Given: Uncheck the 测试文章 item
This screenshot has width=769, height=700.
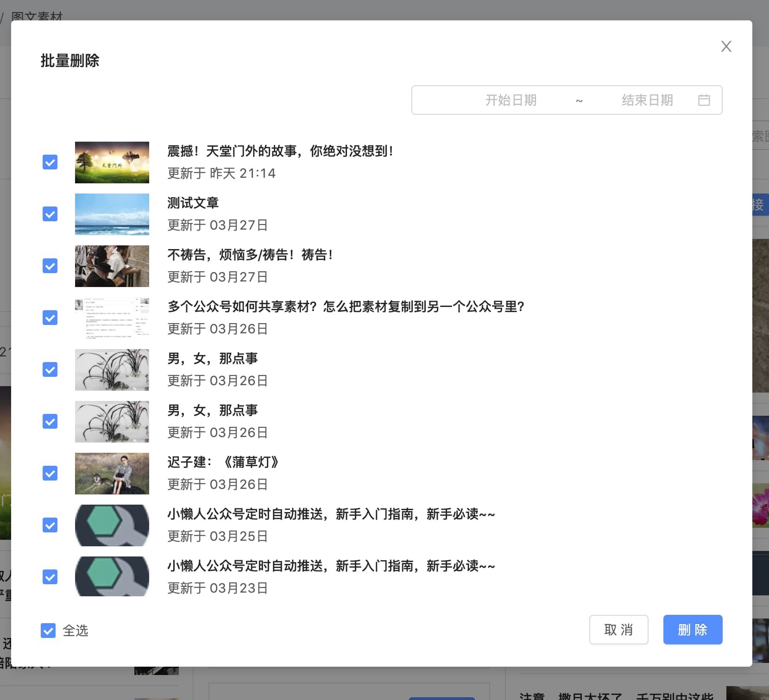Looking at the screenshot, I should (x=50, y=214).
